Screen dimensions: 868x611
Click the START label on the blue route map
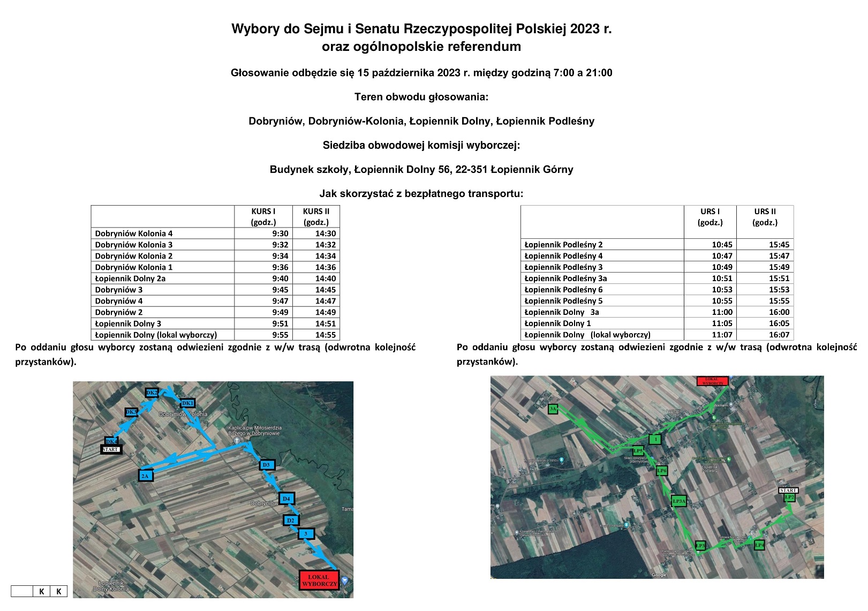tap(111, 450)
